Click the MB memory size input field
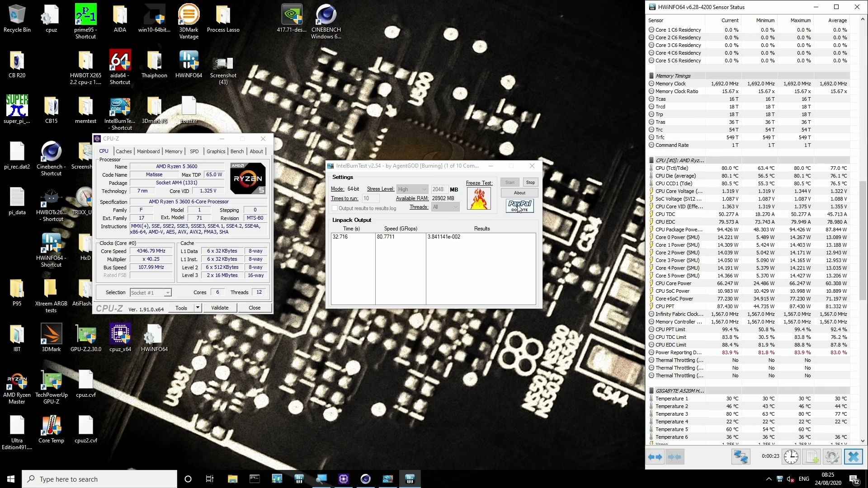The image size is (868, 488). 439,189
